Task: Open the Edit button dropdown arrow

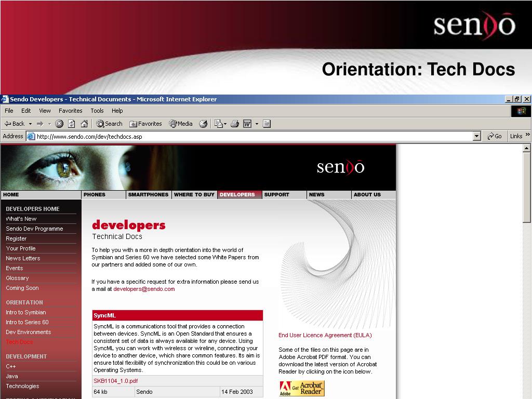Action: [x=257, y=124]
